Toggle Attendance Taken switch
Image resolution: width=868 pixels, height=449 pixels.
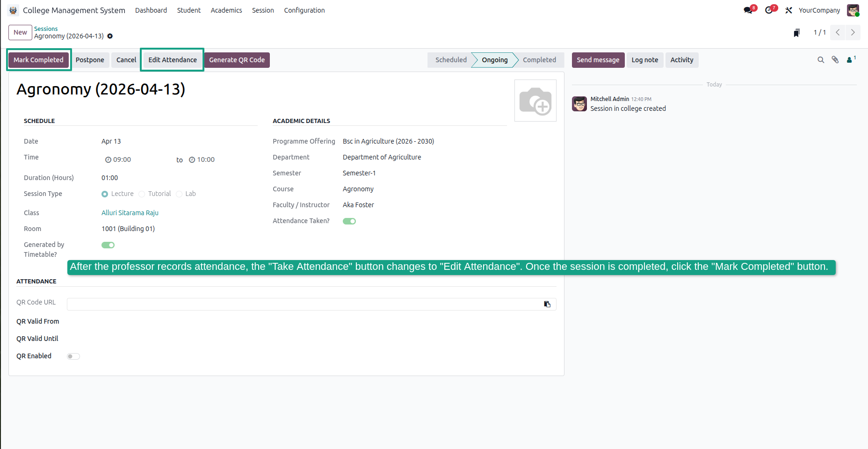pyautogui.click(x=349, y=221)
